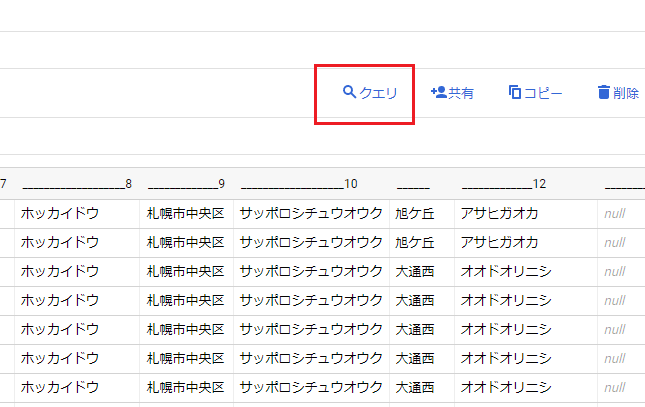
Task: Click 札幌市中央区 in the third row
Action: (x=186, y=271)
